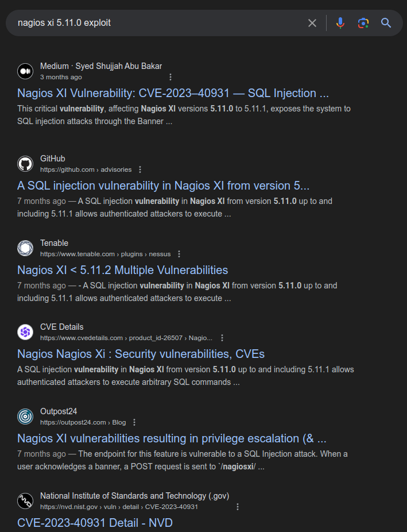
Task: Click the magnifying glass search button
Action: pos(386,23)
